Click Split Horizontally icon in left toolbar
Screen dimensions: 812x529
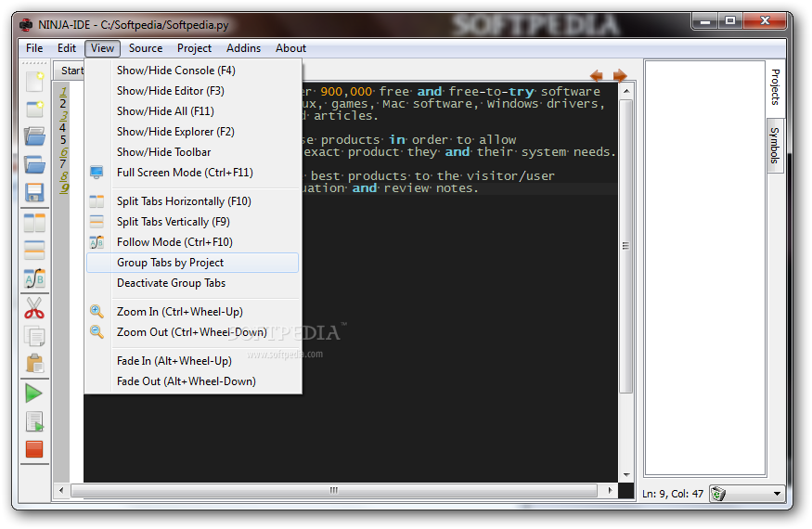[34, 223]
